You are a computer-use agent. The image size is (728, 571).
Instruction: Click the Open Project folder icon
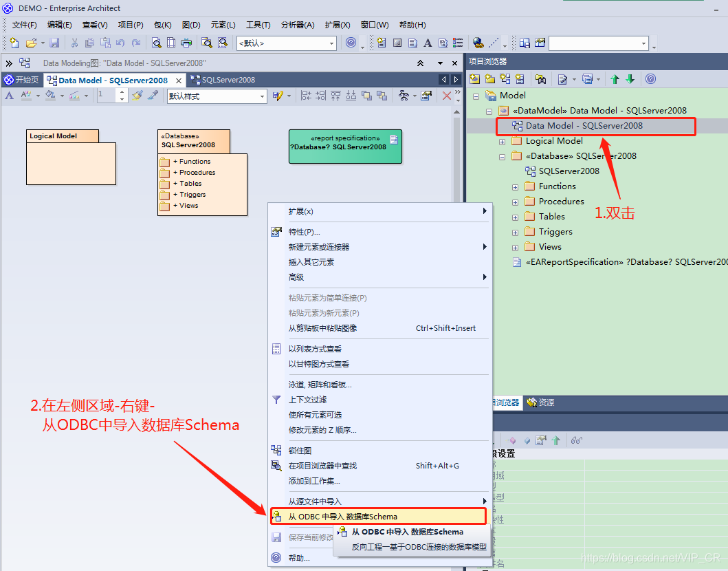(x=31, y=43)
